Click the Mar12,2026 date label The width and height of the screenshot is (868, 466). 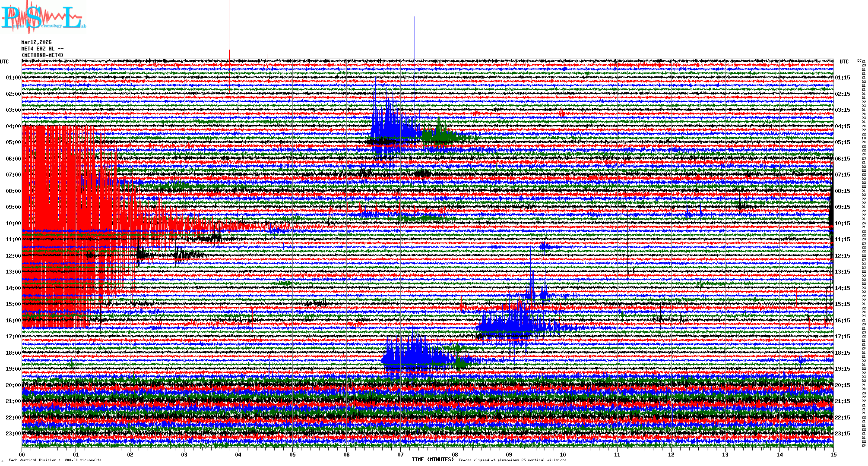tap(36, 42)
